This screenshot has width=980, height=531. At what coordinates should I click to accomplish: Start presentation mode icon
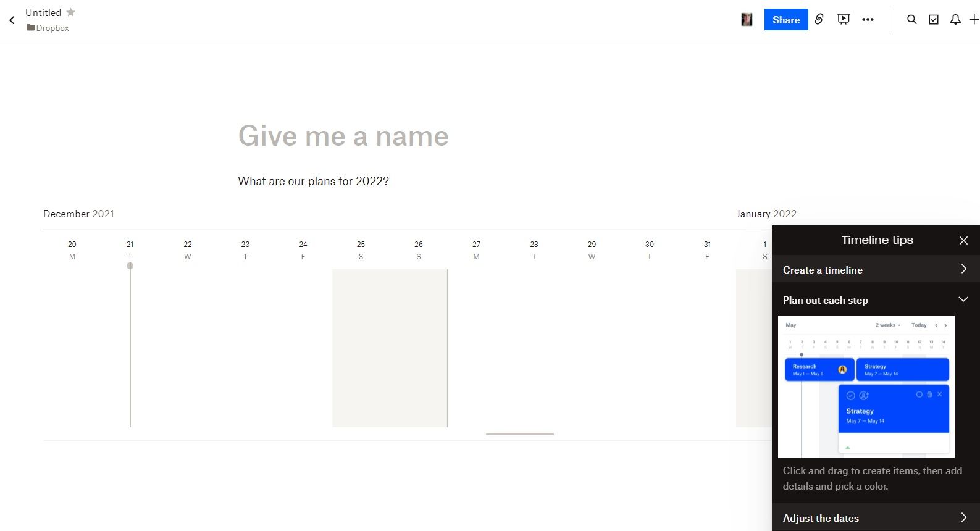844,19
